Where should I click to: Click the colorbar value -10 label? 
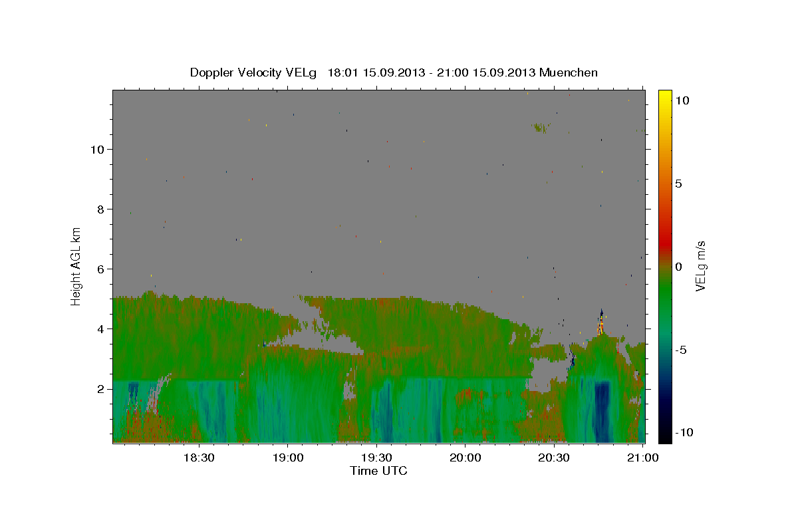click(x=684, y=433)
